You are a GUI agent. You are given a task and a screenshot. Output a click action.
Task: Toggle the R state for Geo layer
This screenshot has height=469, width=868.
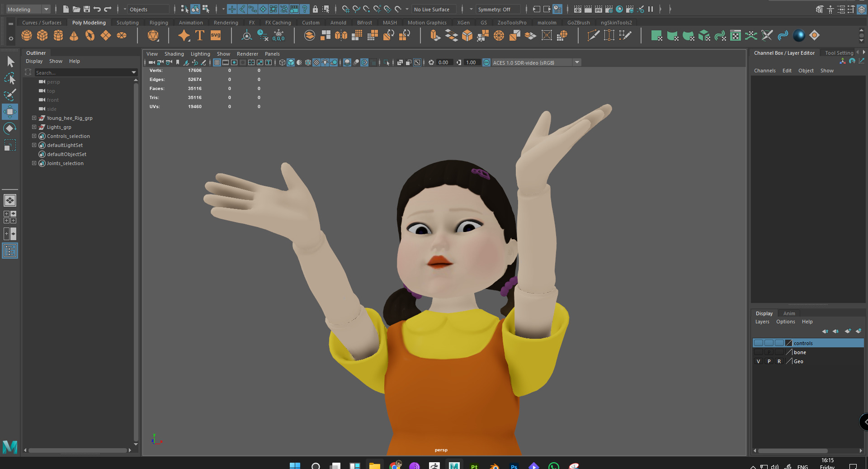click(779, 361)
